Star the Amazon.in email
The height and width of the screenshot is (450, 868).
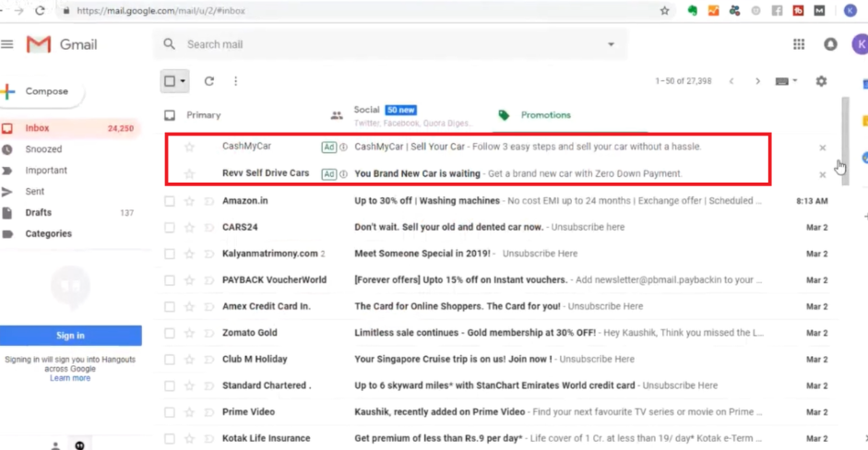(189, 201)
